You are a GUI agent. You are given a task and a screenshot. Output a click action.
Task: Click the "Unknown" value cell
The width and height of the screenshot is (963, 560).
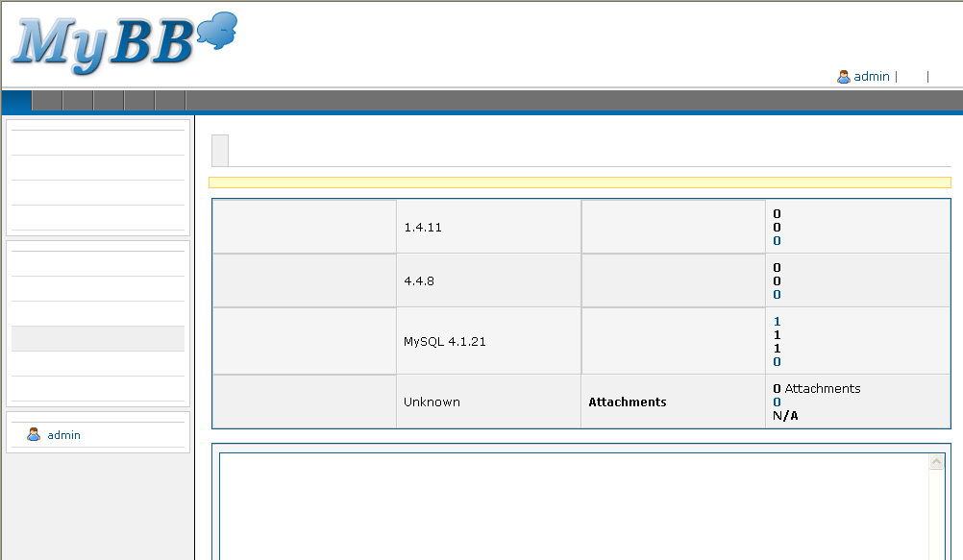432,402
